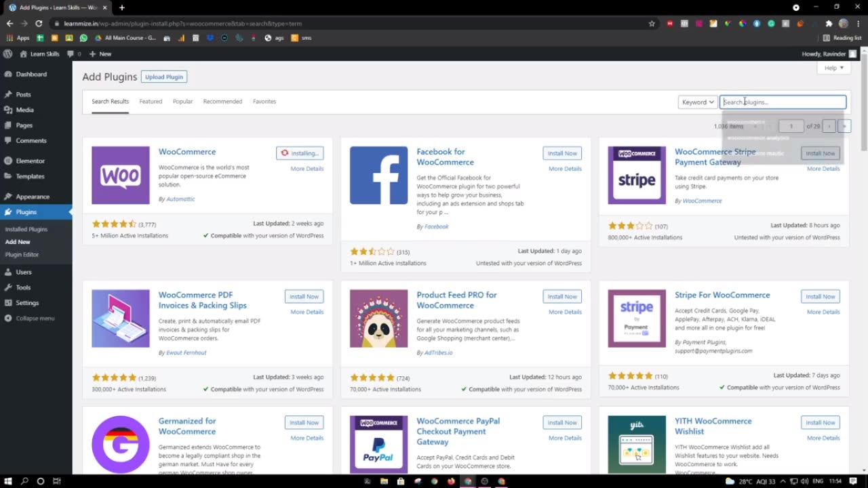This screenshot has height=488, width=868.
Task: Switch to the Search Results tab
Action: tap(110, 101)
